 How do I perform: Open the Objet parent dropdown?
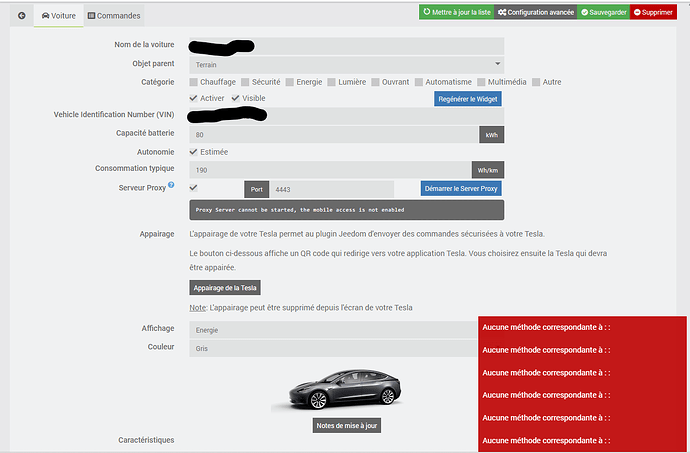tap(346, 65)
